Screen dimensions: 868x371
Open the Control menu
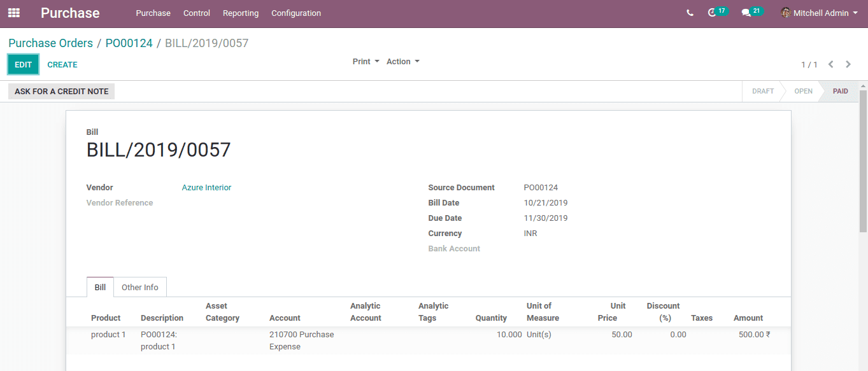tap(197, 13)
